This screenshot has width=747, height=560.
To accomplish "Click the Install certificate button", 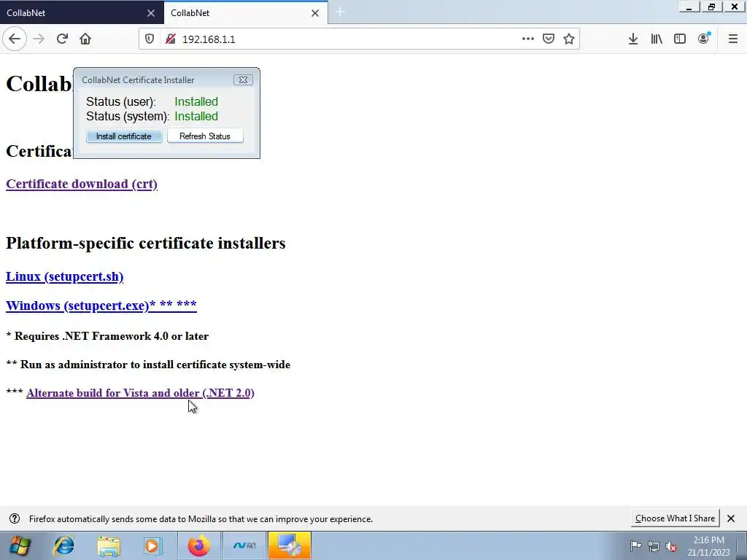I will coord(124,136).
